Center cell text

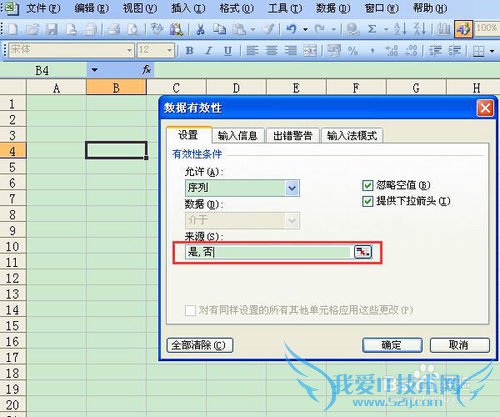click(x=272, y=51)
